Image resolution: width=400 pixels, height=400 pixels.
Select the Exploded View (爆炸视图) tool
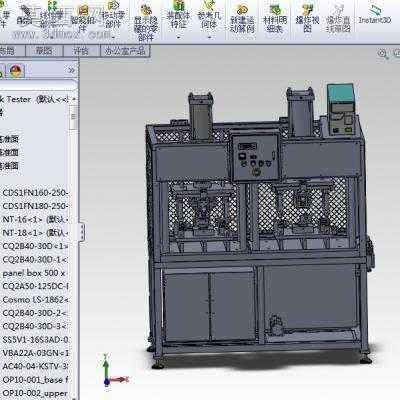[x=307, y=18]
